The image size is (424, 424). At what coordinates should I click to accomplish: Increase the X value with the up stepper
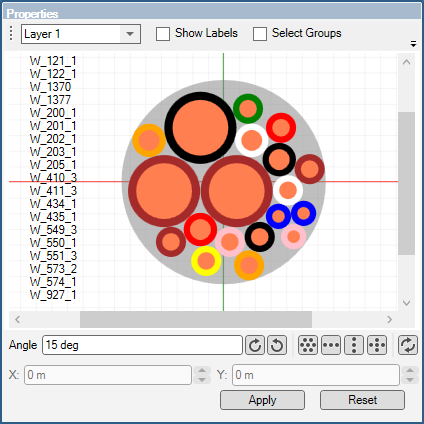[202, 370]
